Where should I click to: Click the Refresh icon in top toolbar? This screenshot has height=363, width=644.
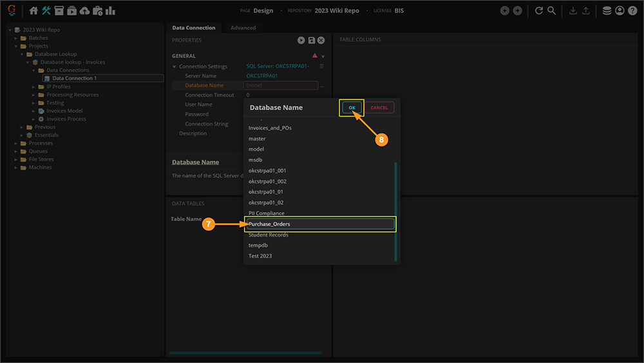539,11
